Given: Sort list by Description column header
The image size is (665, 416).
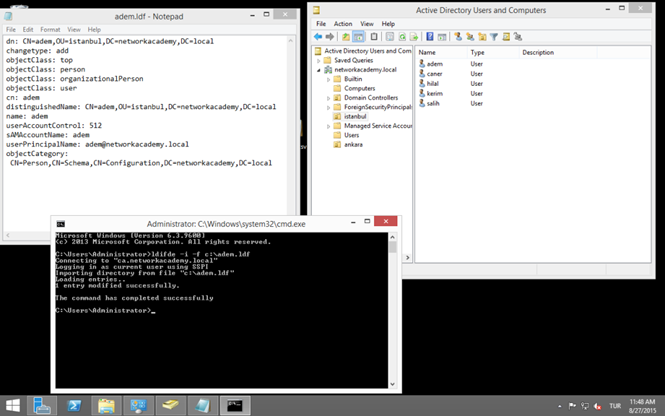Looking at the screenshot, I should tap(558, 53).
